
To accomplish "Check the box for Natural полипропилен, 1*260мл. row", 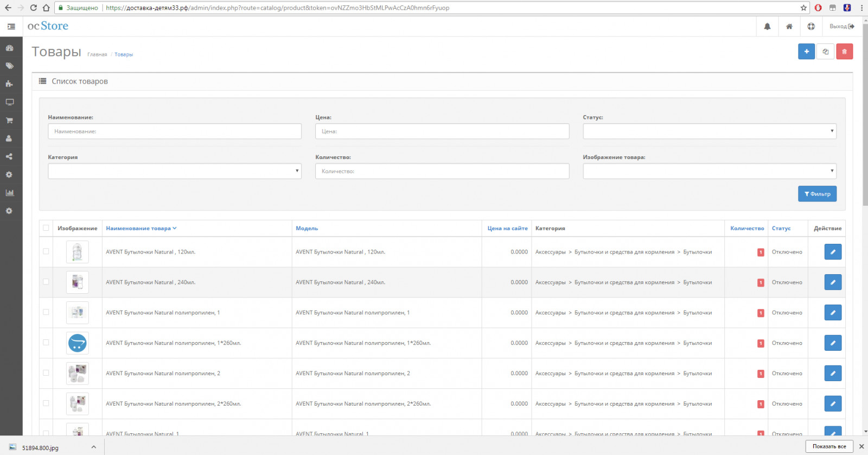I will 46,343.
